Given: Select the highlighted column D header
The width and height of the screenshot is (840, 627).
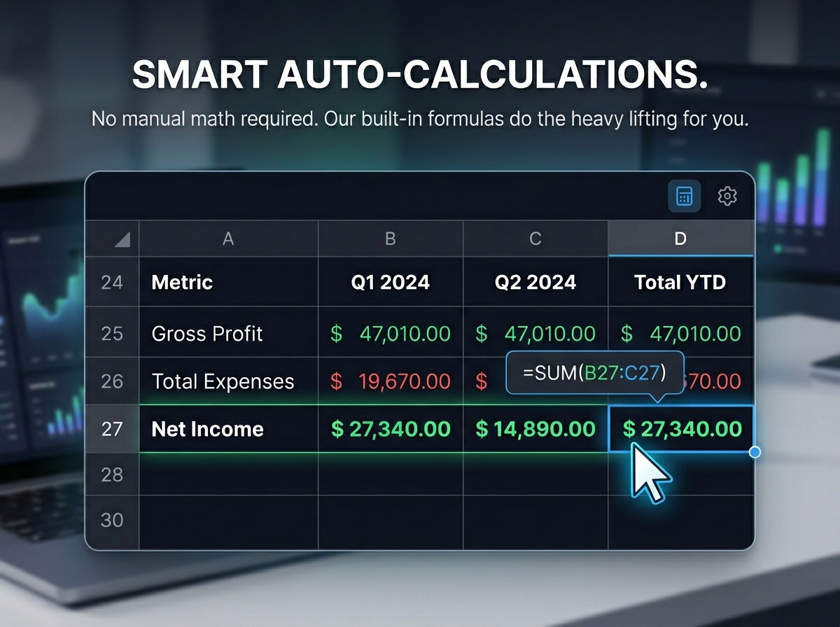Looking at the screenshot, I should pos(680,239).
